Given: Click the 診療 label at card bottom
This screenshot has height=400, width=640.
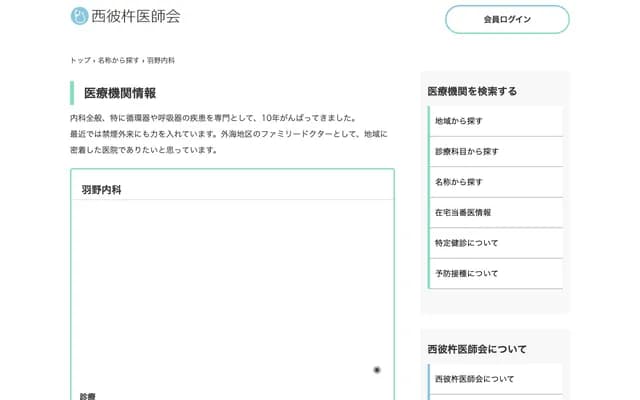Looking at the screenshot, I should pyautogui.click(x=88, y=396).
